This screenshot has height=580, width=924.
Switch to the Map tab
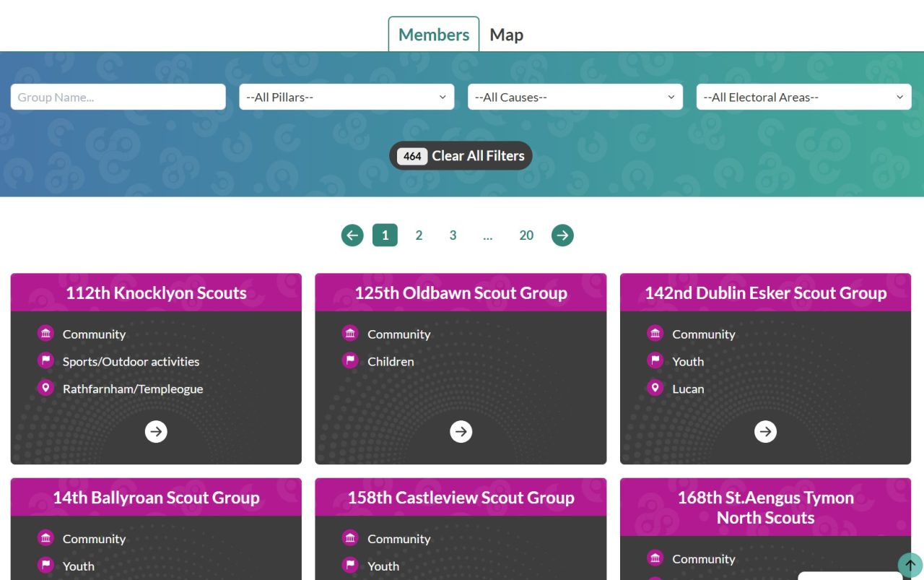(506, 34)
